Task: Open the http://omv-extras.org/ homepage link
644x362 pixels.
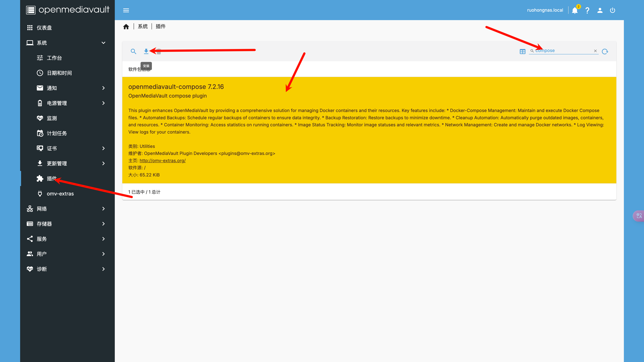Action: point(163,160)
